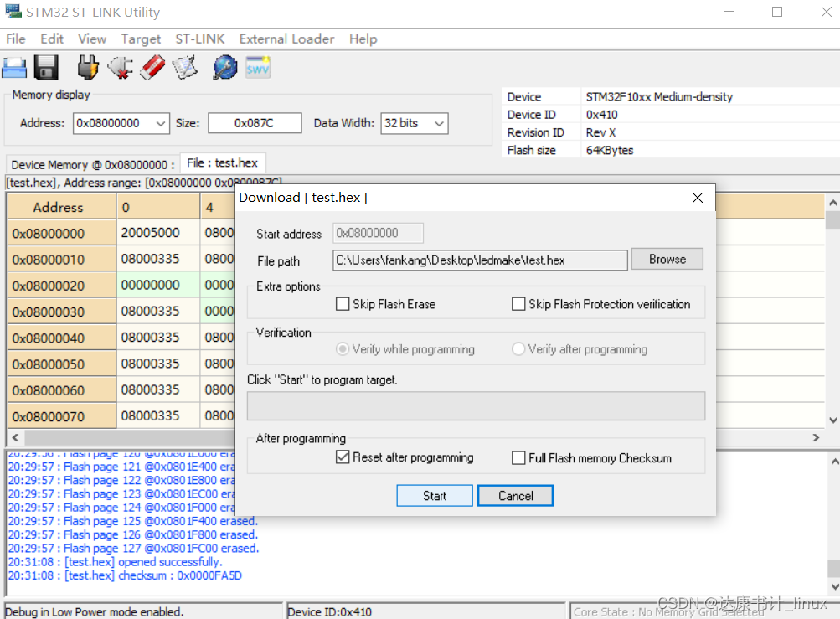Screen dimensions: 840x619
Task: Click Device value STM32F10xx Medium-density
Action: tap(659, 97)
